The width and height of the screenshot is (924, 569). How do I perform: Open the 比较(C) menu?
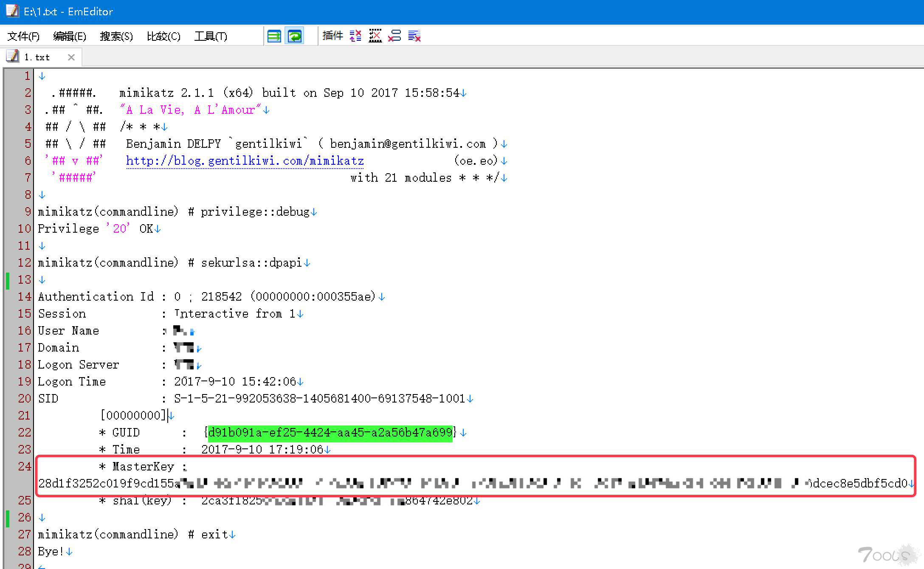[x=163, y=37]
